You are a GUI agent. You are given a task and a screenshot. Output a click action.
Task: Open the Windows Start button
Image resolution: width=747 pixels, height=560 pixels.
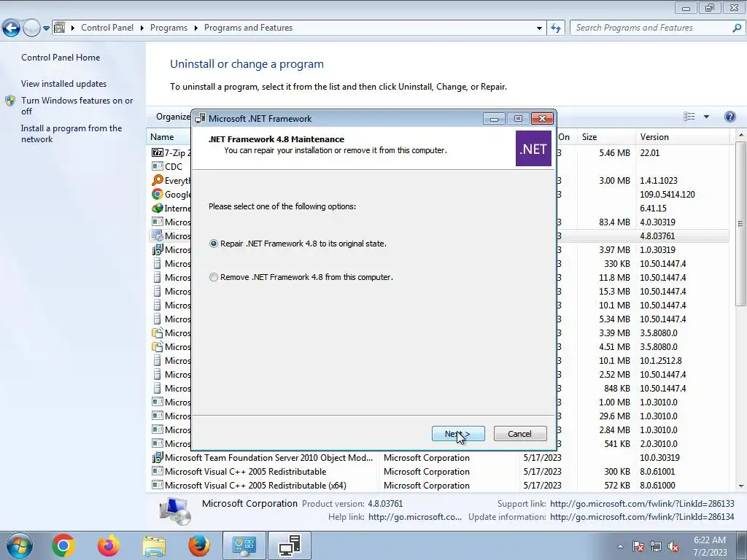pos(20,545)
